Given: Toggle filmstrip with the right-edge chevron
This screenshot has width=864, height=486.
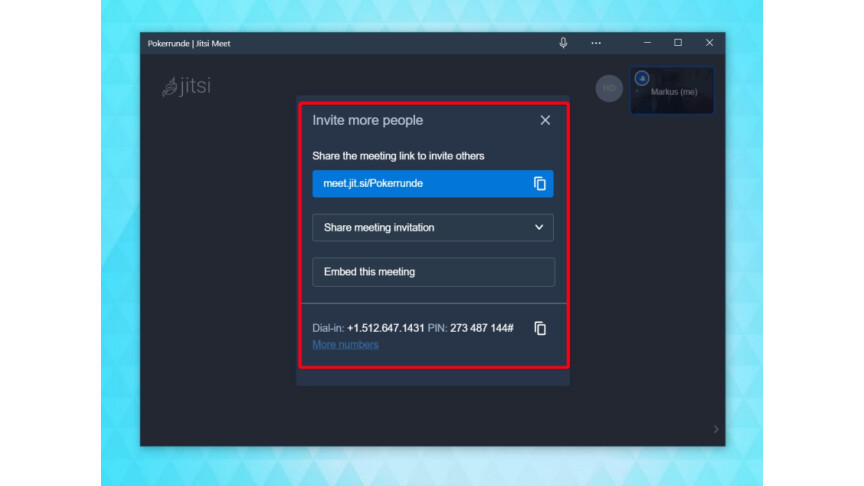Looking at the screenshot, I should tap(716, 429).
